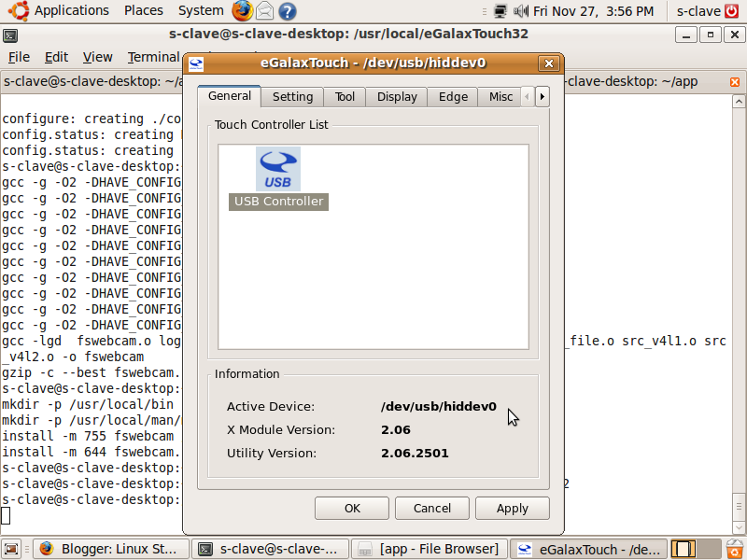Show earlier tabs with the left arrow
The width and height of the screenshot is (747, 560).
[x=527, y=97]
